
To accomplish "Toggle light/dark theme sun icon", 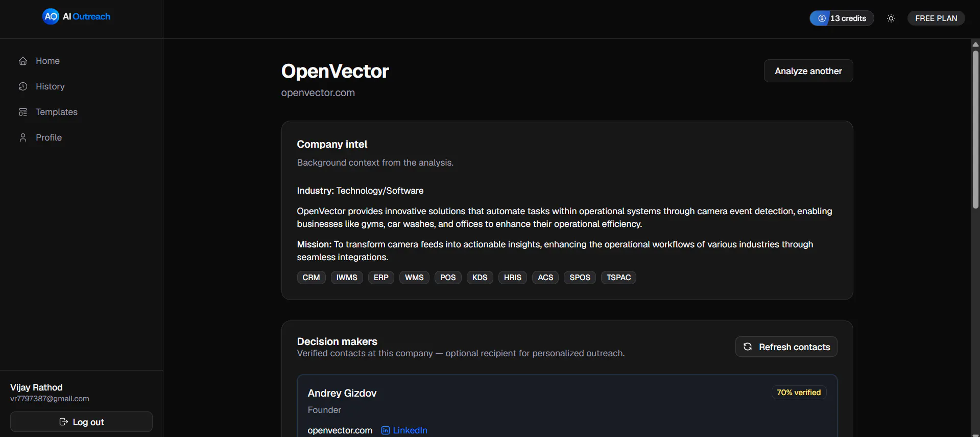I will point(891,18).
